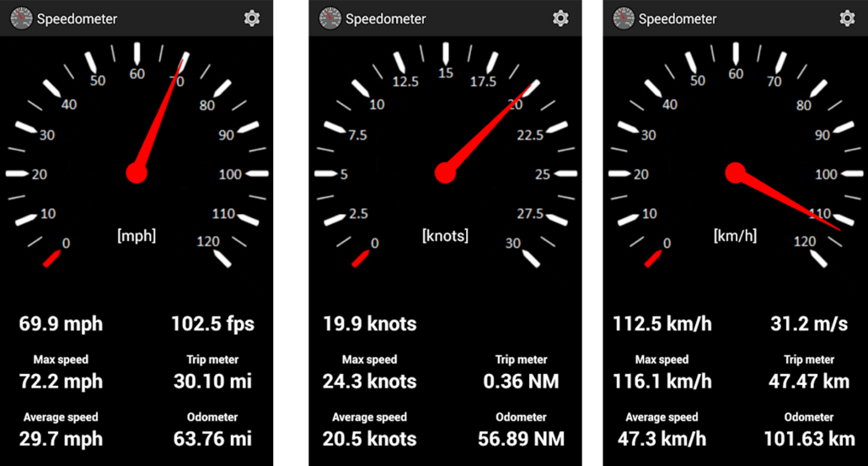This screenshot has width=868, height=466.
Task: Tap the Speedometer app icon in km/h screen
Action: point(624,19)
